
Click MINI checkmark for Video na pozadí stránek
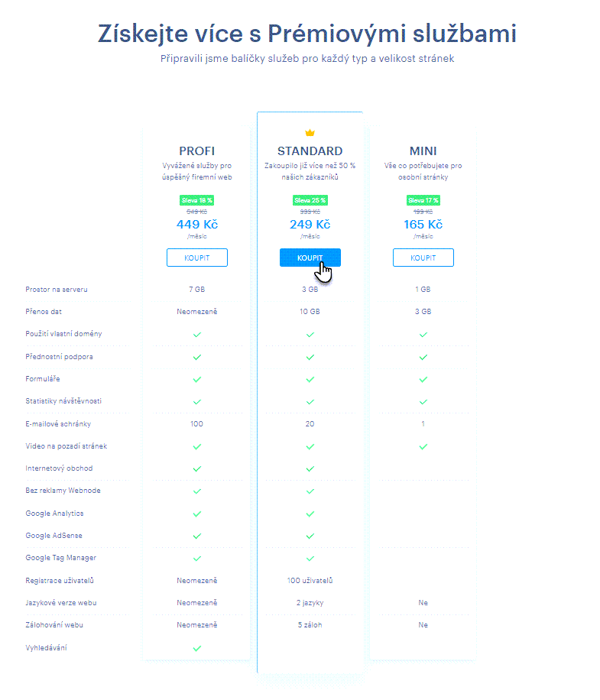(423, 446)
